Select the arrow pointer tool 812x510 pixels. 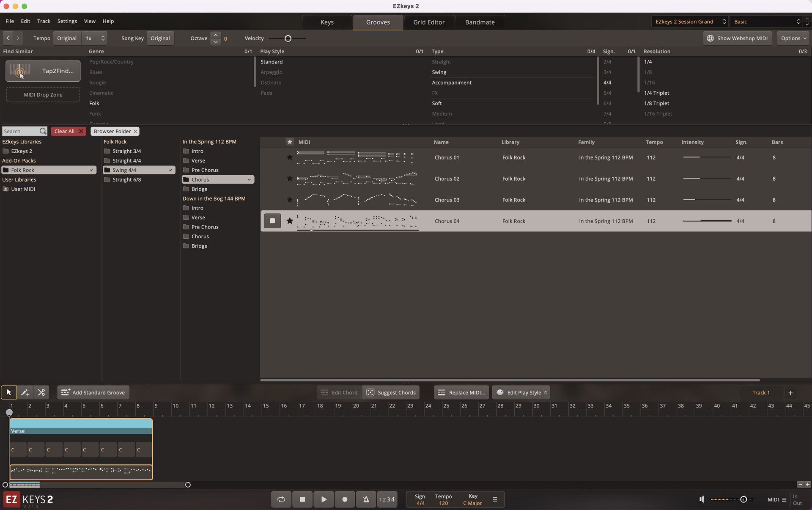(x=8, y=392)
